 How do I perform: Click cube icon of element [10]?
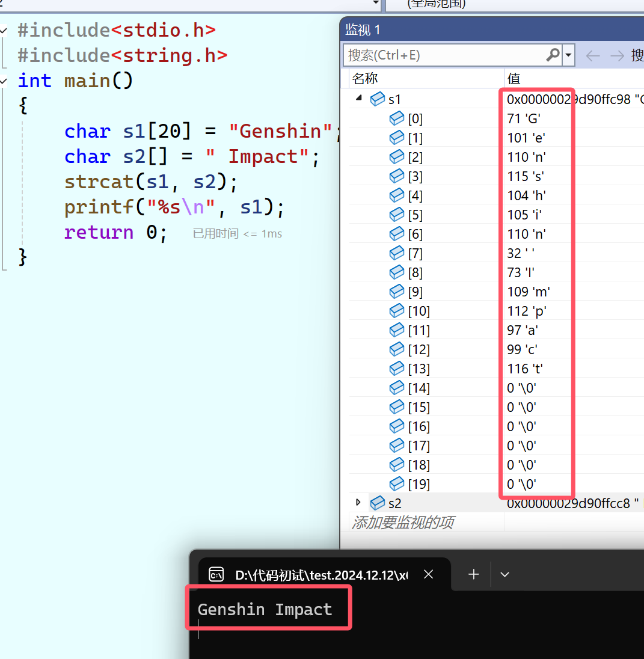click(x=397, y=311)
